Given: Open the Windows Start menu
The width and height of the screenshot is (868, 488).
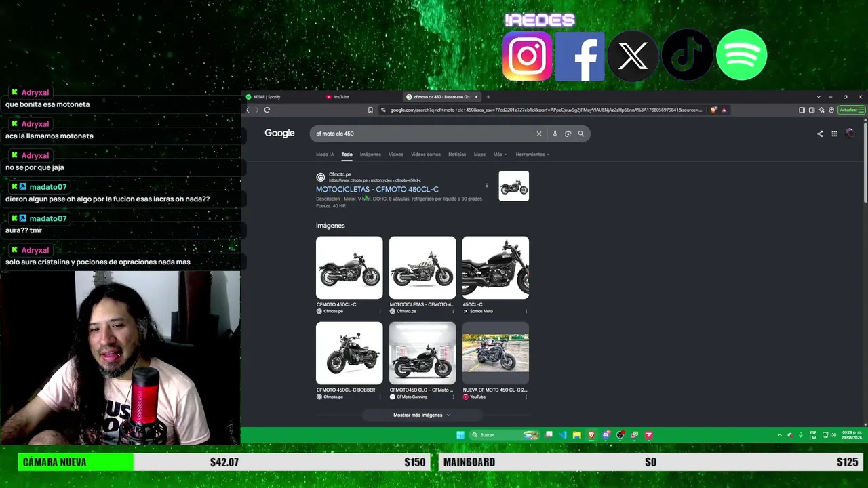Looking at the screenshot, I should pyautogui.click(x=460, y=435).
